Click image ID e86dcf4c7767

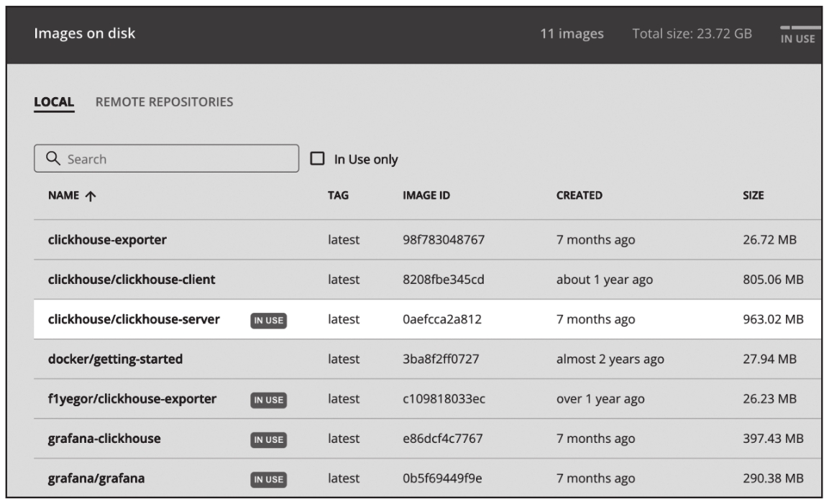442,438
